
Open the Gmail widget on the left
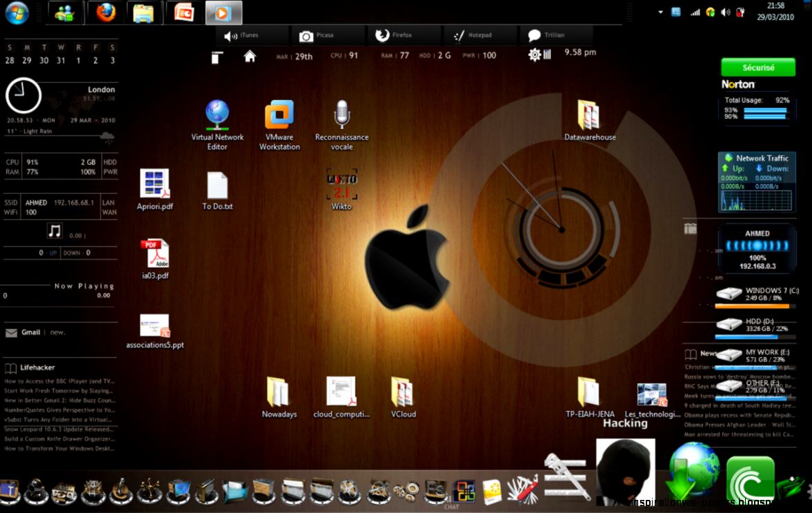click(31, 332)
